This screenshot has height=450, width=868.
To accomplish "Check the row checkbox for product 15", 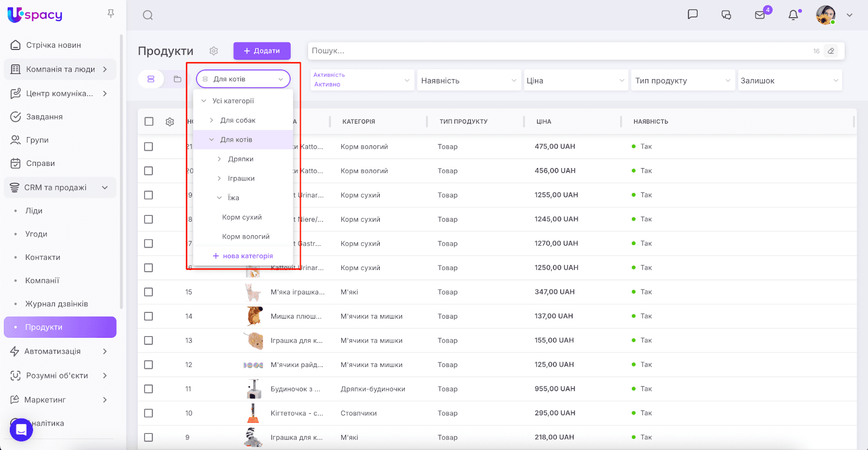I will coord(149,292).
